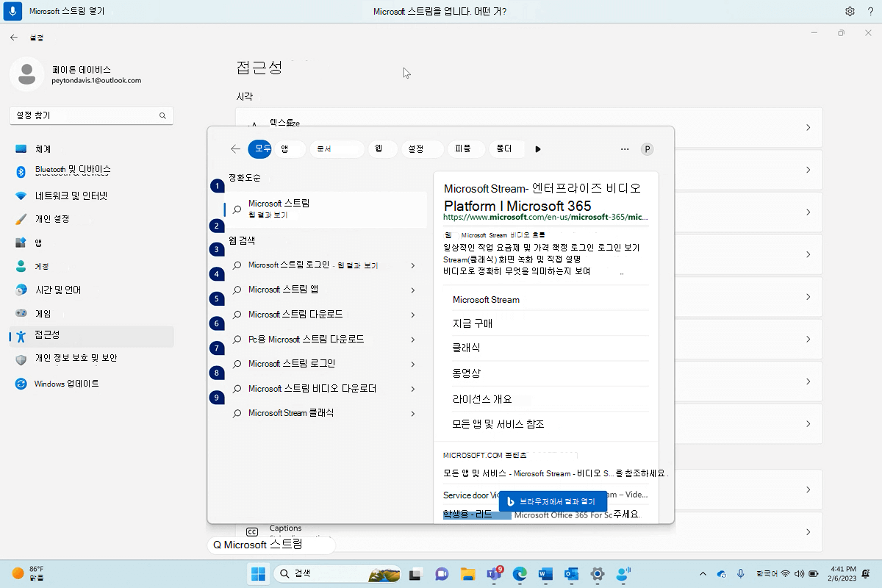Open 네트워크 및 인터넷 settings
The image size is (882, 588).
(91, 196)
